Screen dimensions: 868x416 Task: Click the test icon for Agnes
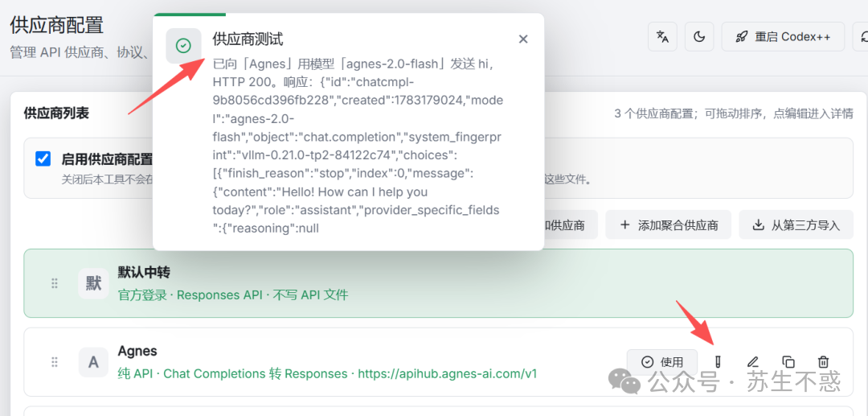tap(719, 362)
